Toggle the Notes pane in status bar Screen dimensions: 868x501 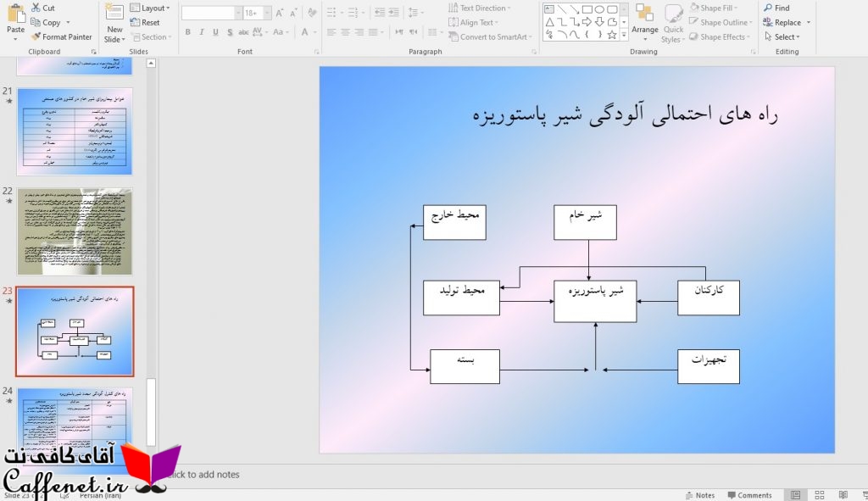click(x=700, y=495)
